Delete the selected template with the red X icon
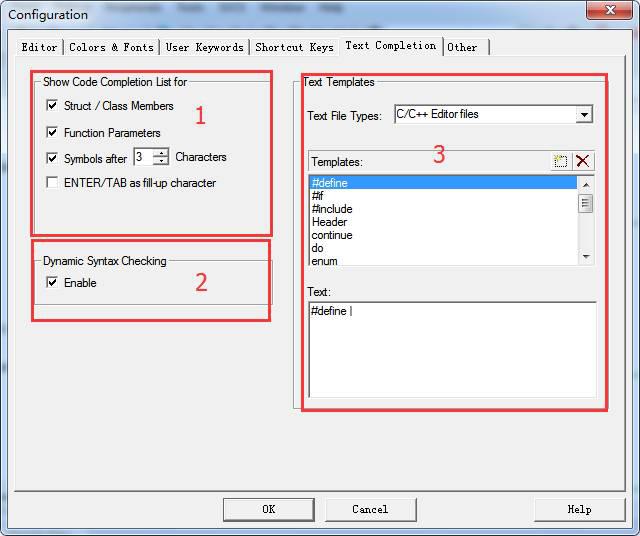640x536 pixels. [582, 161]
